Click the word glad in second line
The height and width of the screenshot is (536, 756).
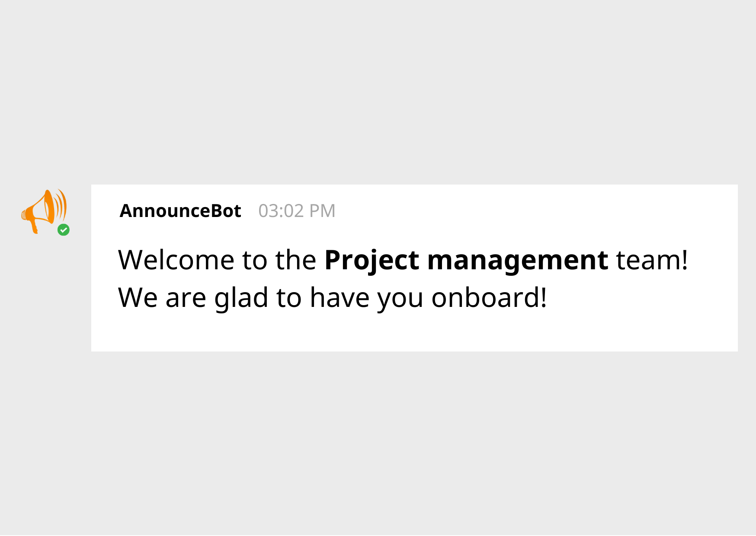pos(241,298)
